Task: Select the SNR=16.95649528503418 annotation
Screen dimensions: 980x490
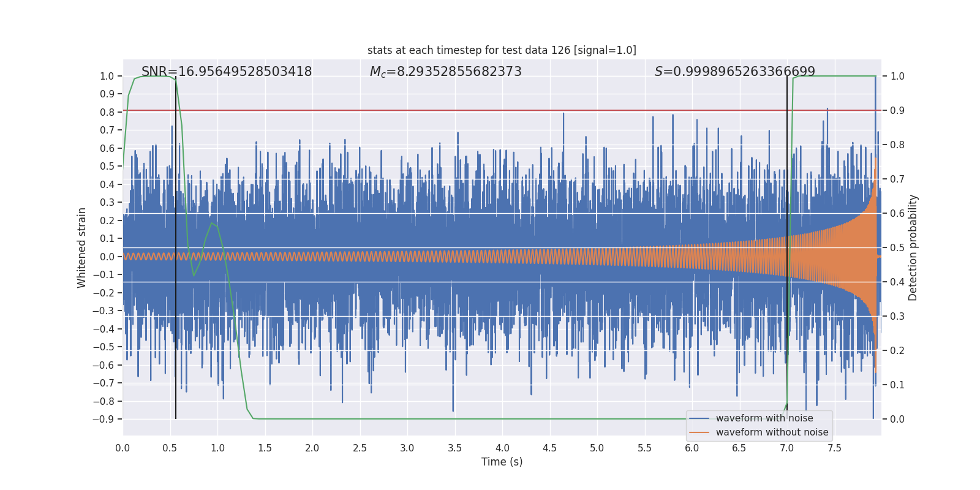Action: click(227, 72)
